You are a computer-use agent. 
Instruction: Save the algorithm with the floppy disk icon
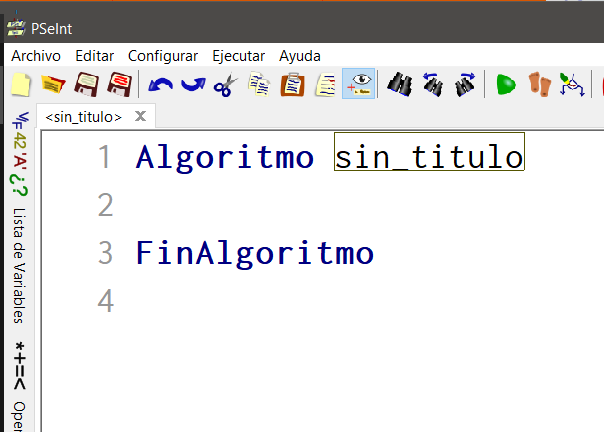(86, 84)
